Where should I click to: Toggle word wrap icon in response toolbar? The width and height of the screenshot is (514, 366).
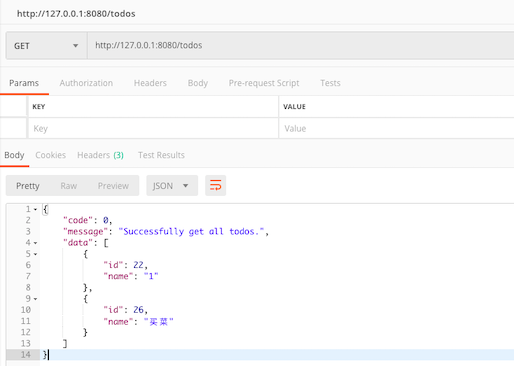pyautogui.click(x=215, y=185)
